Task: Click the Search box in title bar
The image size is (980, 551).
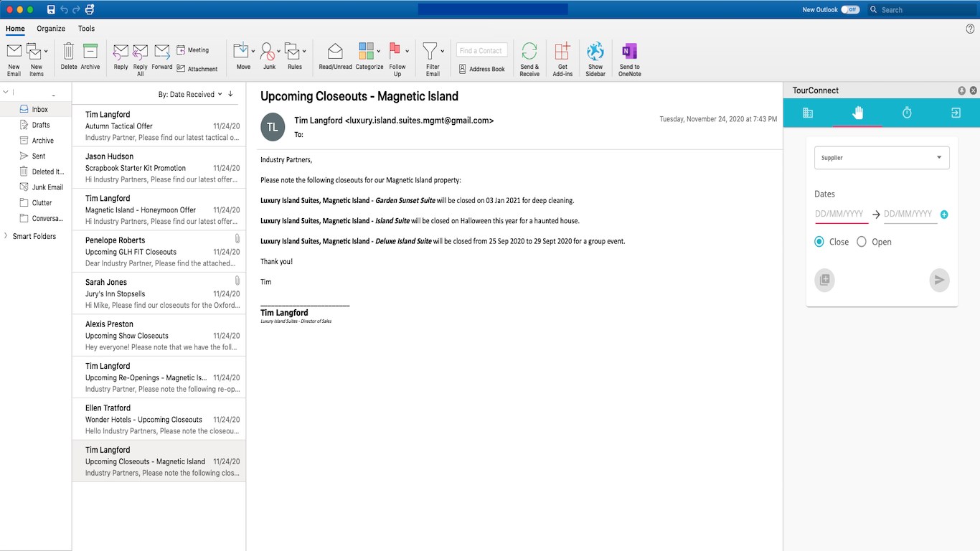Action: [x=921, y=9]
